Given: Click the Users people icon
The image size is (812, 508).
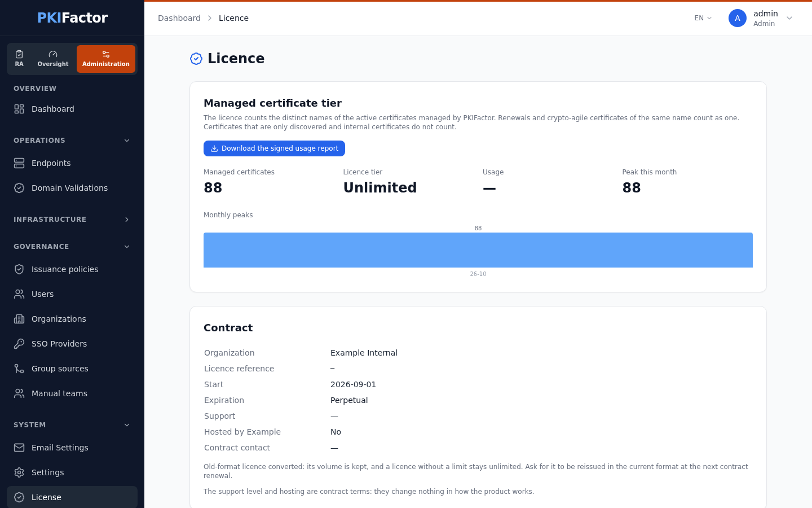Looking at the screenshot, I should pos(19,294).
